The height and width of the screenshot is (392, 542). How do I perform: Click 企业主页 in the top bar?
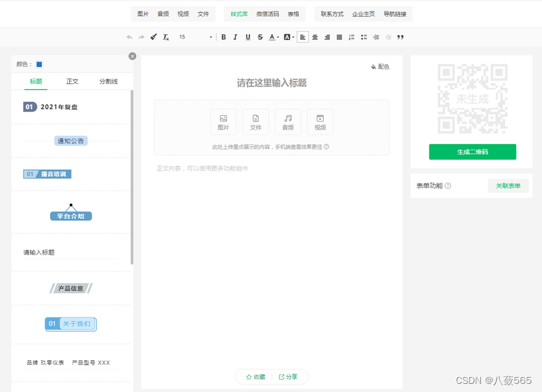(363, 14)
